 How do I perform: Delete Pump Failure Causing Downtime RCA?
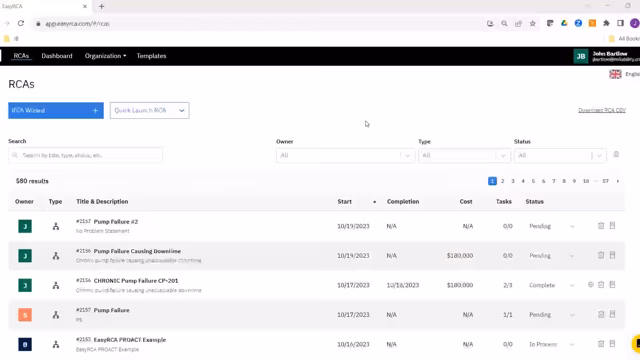601,255
